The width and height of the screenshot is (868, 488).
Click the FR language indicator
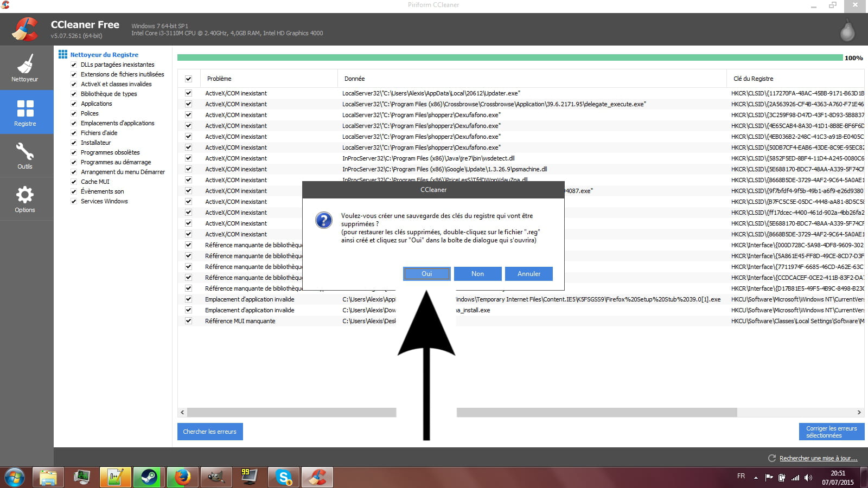point(741,476)
